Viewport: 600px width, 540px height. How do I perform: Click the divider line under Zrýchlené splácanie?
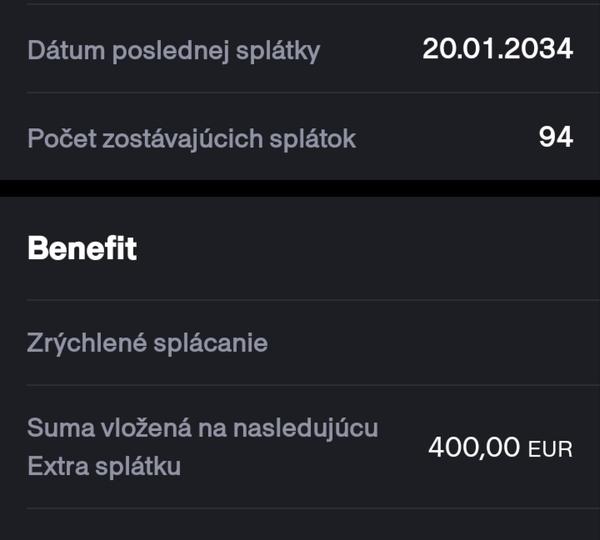coord(300,385)
